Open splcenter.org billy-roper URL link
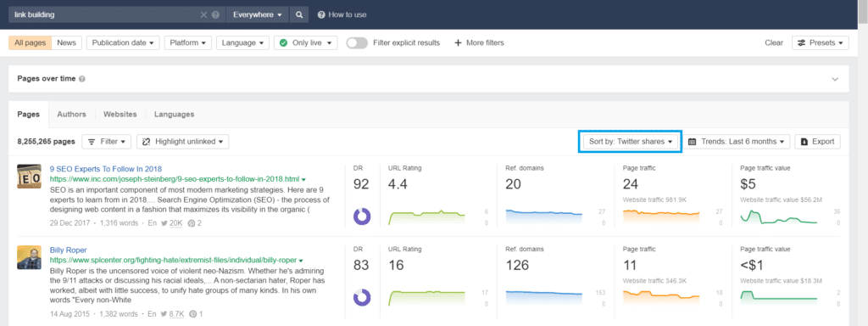Viewport: 868px width, 326px height. tap(173, 260)
